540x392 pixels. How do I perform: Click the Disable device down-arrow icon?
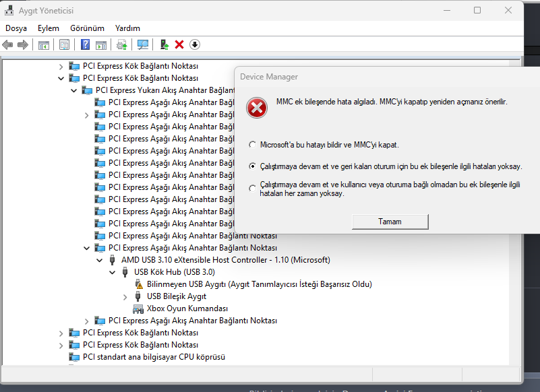tap(195, 44)
